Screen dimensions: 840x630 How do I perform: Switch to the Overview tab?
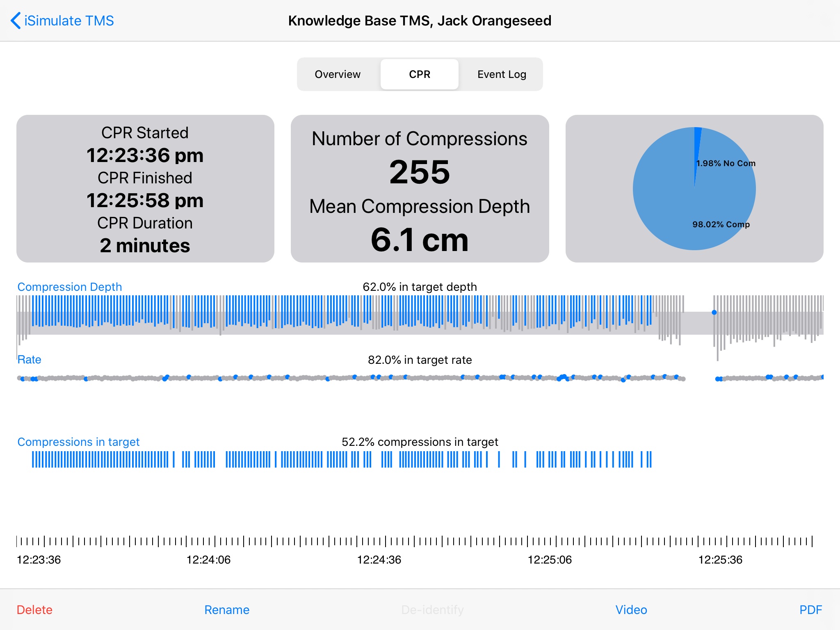coord(338,74)
